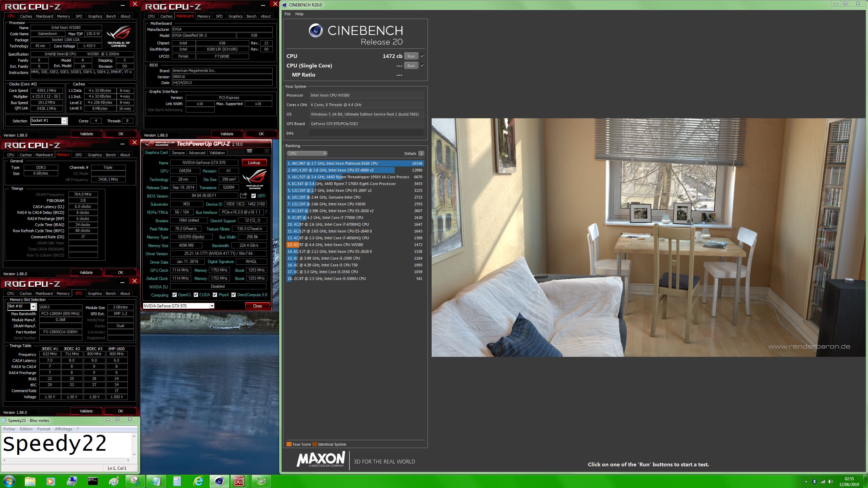Click the Cinebench logo sphere
The width and height of the screenshot is (868, 488).
pos(315,31)
